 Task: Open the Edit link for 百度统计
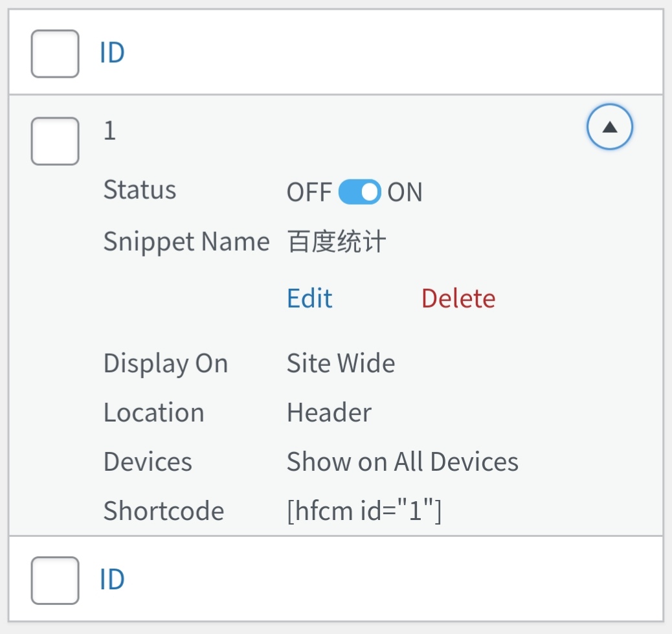tap(309, 299)
